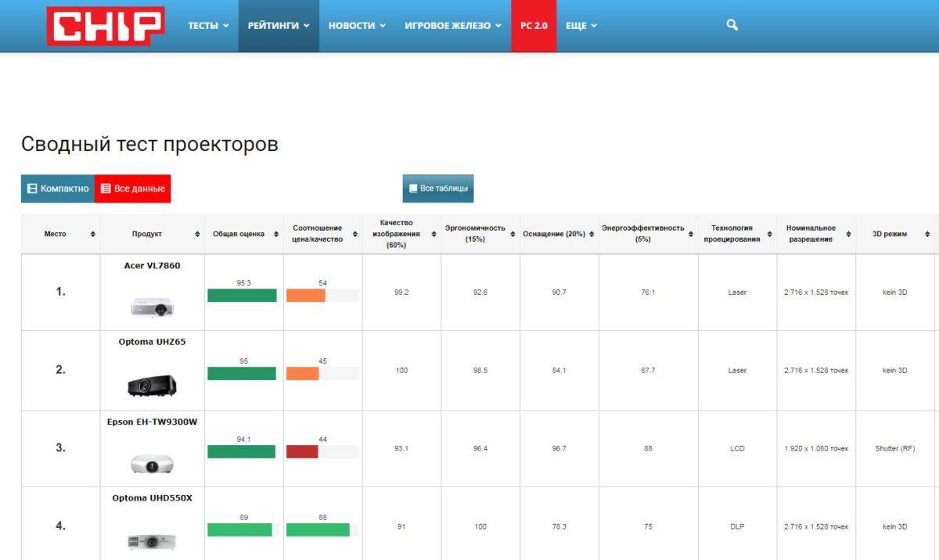Sort table by Общая оценка arrows

pyautogui.click(x=276, y=234)
